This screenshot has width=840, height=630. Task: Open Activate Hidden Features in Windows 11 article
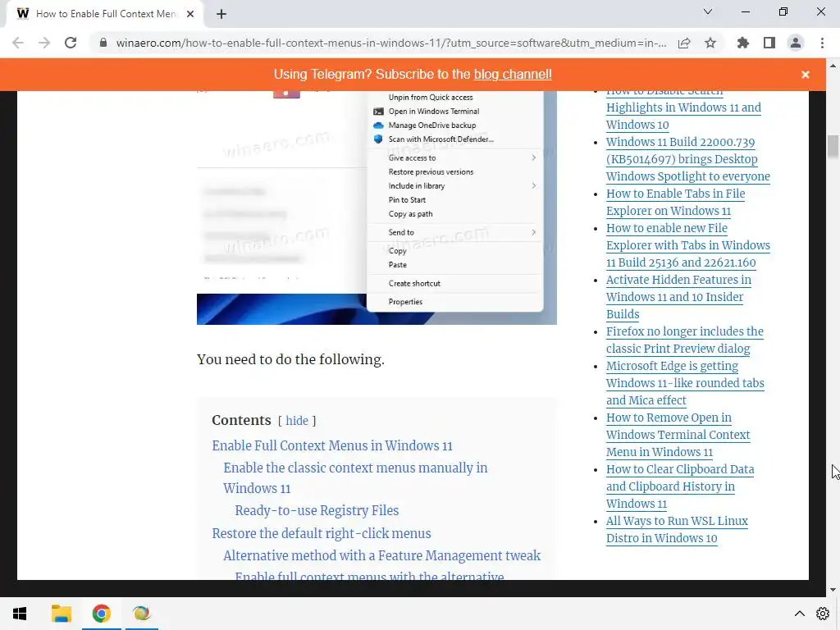[678, 297]
